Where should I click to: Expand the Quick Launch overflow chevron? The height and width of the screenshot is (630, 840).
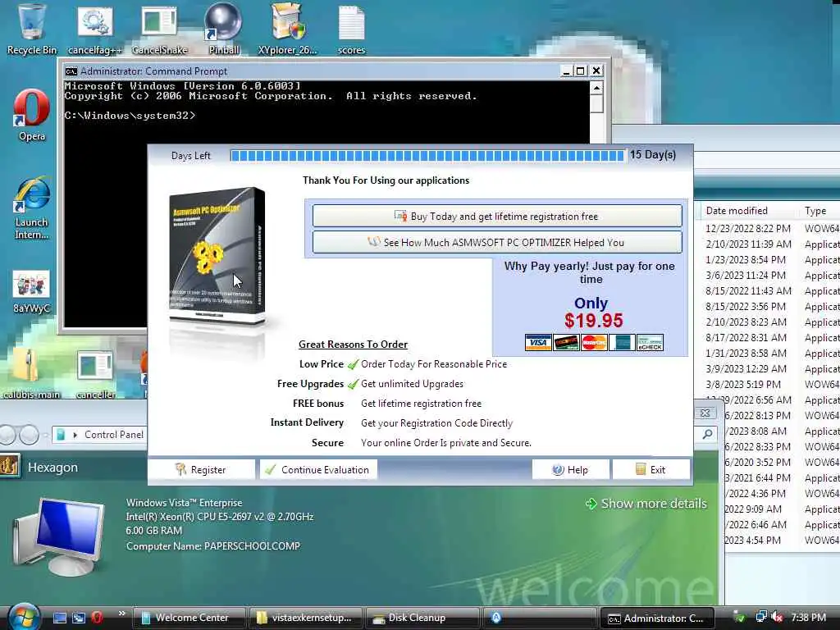[121, 614]
